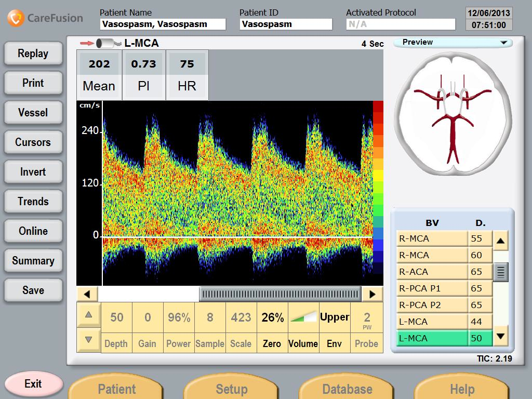Toggle the Cursors button
Screen dimensions: 532x399
point(33,142)
